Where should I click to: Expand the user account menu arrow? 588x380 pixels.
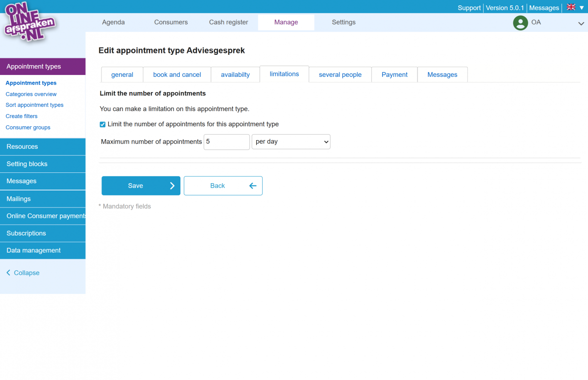point(581,23)
